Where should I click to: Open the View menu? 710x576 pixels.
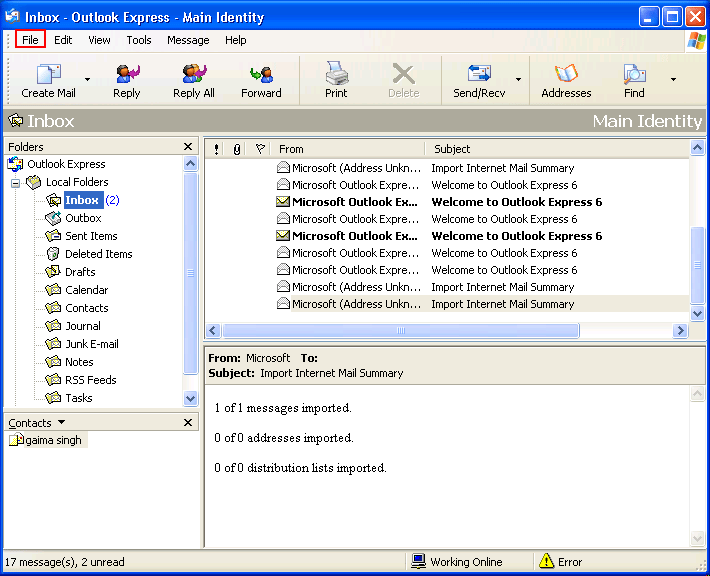point(99,40)
